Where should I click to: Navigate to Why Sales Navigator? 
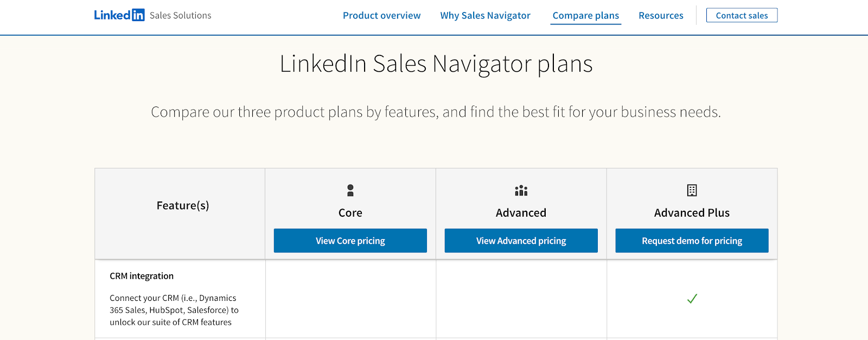pos(485,15)
